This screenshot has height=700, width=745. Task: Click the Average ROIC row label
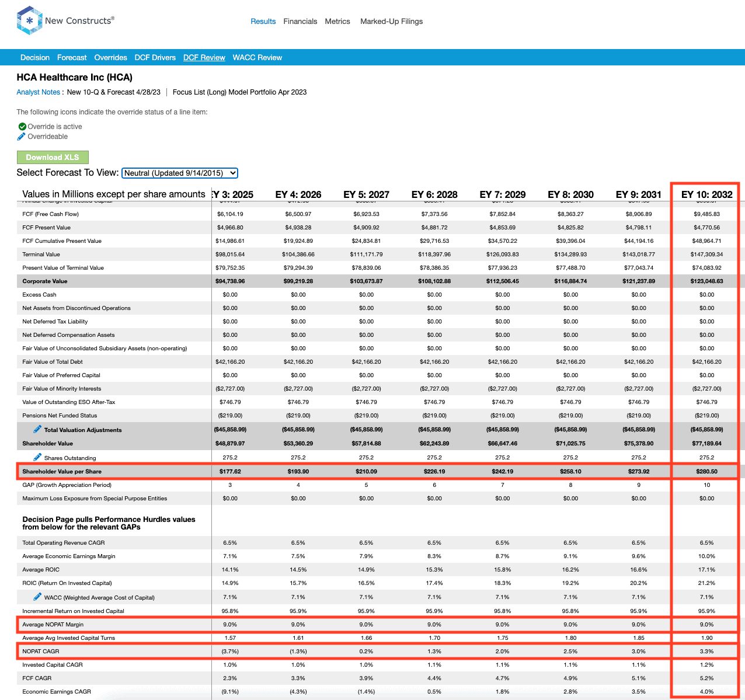click(x=41, y=570)
